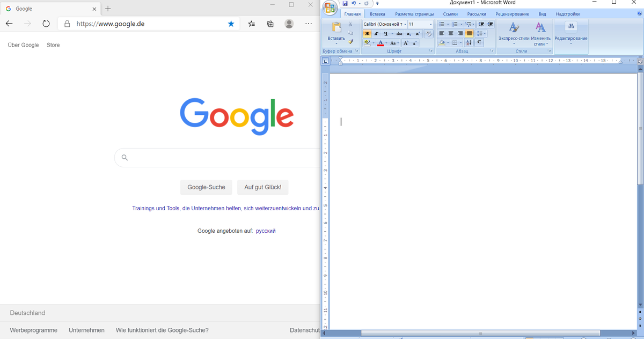The width and height of the screenshot is (644, 339).
Task: Open the Paragraph (Абзац) dialog launcher
Action: (x=492, y=50)
